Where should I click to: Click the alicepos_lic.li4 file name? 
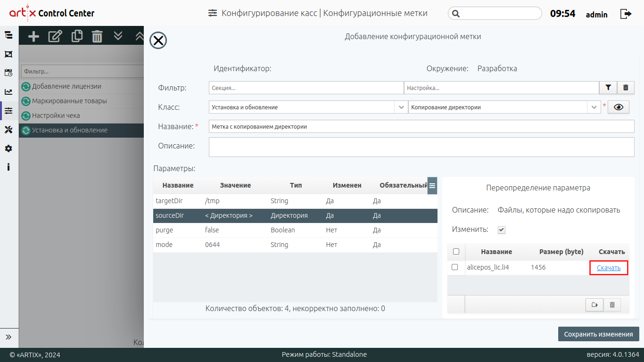(x=487, y=267)
